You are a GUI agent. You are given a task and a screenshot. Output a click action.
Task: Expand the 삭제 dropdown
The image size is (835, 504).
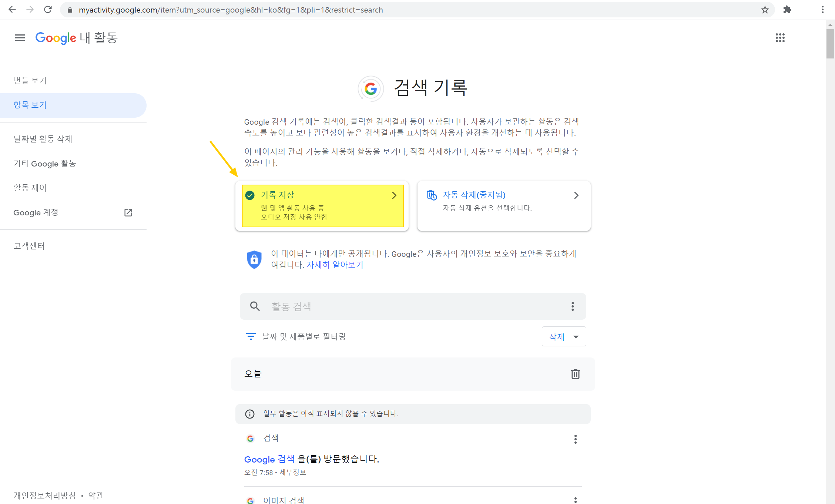pyautogui.click(x=564, y=337)
